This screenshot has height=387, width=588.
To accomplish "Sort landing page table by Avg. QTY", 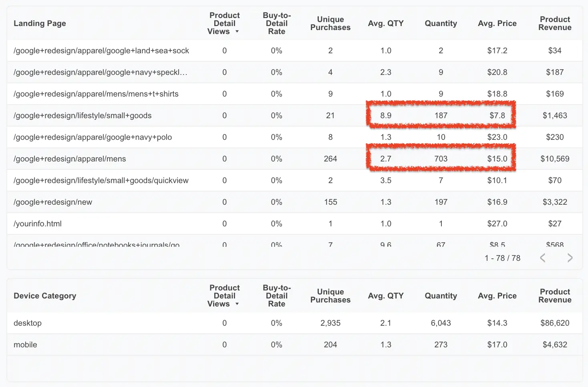I will [386, 23].
